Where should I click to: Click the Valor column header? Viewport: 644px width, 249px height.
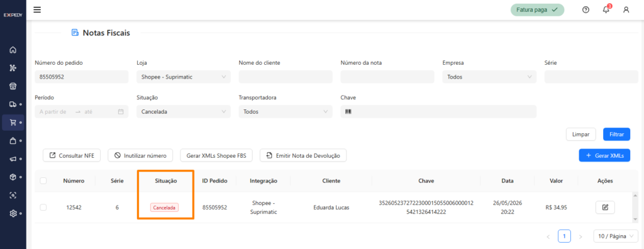[556, 181]
